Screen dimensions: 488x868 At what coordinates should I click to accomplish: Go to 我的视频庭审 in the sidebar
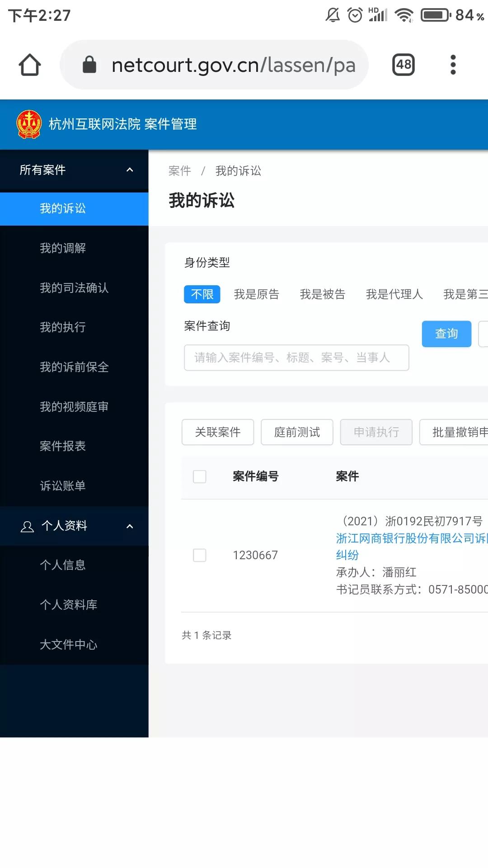tap(74, 407)
